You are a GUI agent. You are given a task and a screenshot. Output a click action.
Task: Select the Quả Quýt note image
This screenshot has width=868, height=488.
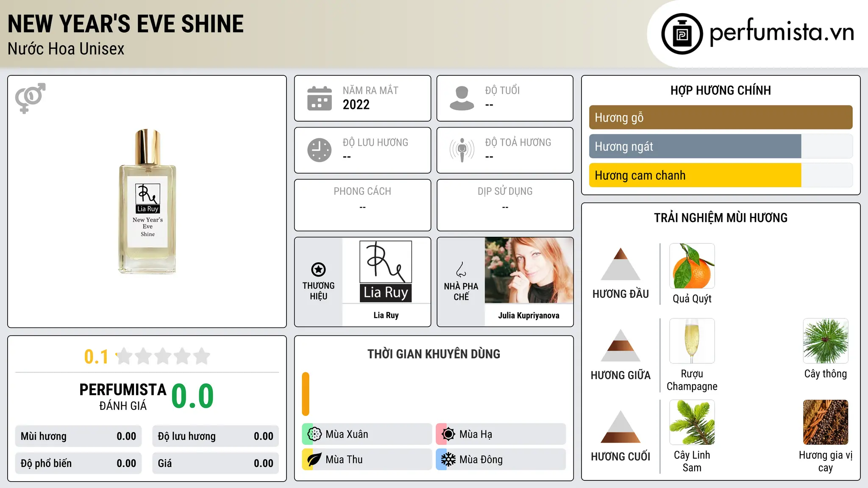click(692, 266)
